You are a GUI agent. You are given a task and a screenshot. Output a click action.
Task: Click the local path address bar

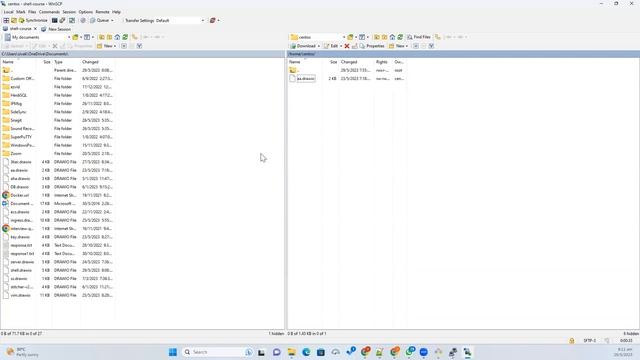[142, 54]
